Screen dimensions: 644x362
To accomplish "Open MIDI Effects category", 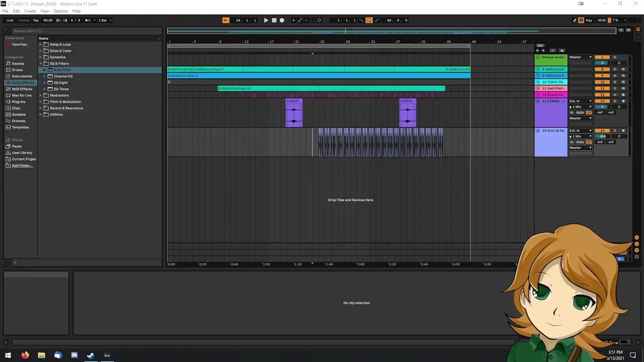I will coord(22,89).
